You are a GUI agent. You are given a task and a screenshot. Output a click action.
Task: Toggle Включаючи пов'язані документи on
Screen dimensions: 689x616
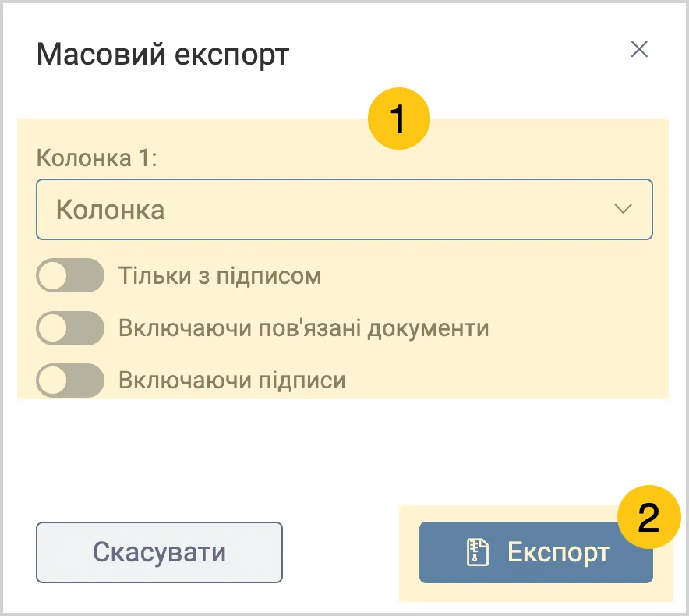70,327
